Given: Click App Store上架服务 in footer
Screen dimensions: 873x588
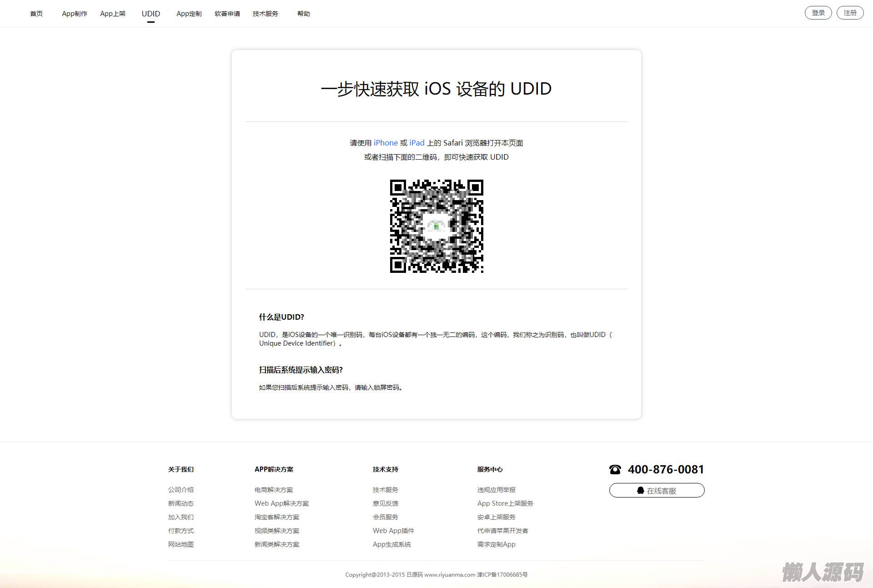Looking at the screenshot, I should (x=505, y=503).
